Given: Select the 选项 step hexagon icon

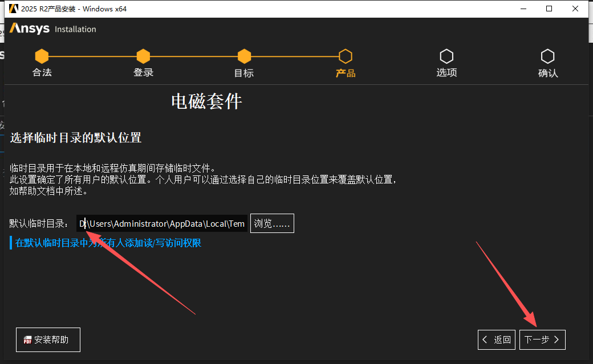Looking at the screenshot, I should pos(446,56).
